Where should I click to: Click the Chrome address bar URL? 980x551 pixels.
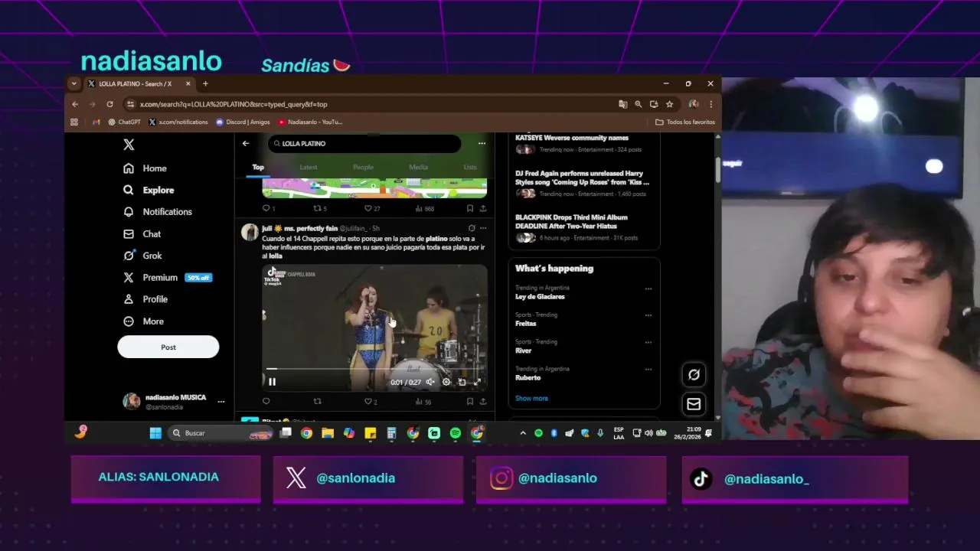[x=234, y=104]
